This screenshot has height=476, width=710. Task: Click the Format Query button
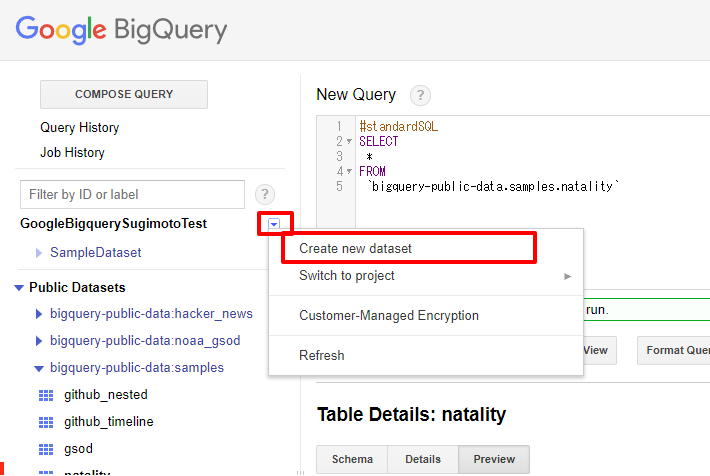(674, 351)
